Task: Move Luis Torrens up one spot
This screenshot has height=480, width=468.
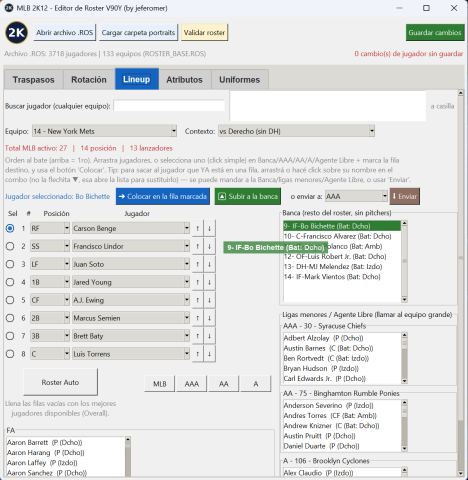Action: (198, 354)
